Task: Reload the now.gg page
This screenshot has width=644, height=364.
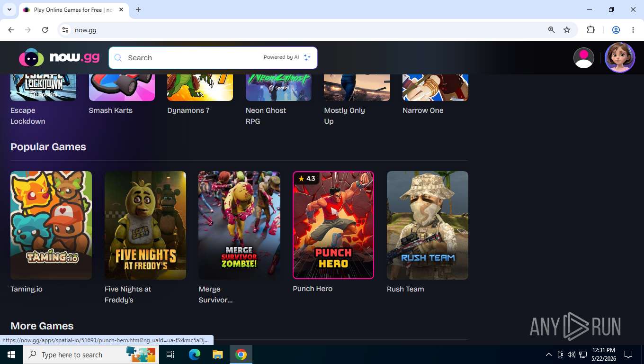Action: 45,30
